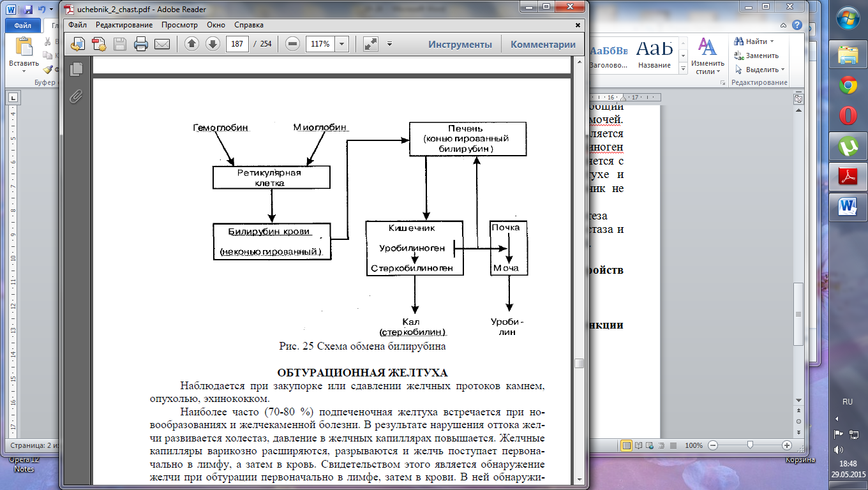Zoom in Word with plus button
Viewport: 868px width, 490px height.
(x=787, y=445)
